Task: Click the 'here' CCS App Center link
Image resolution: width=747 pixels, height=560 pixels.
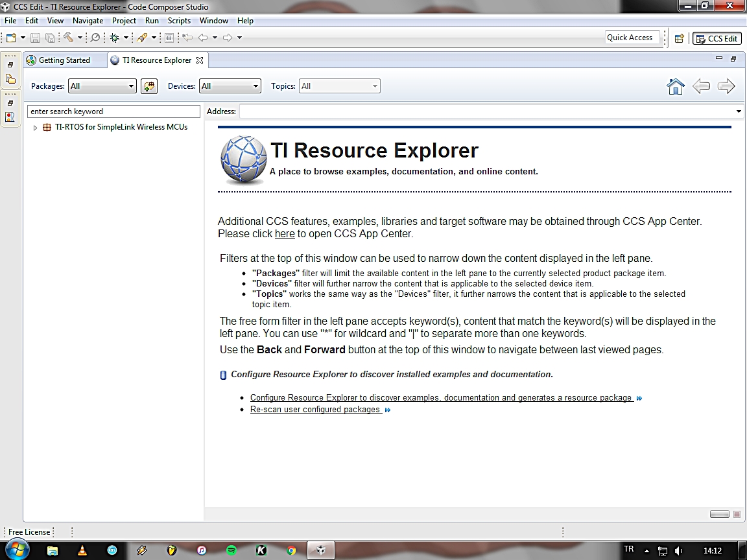Action: coord(285,234)
